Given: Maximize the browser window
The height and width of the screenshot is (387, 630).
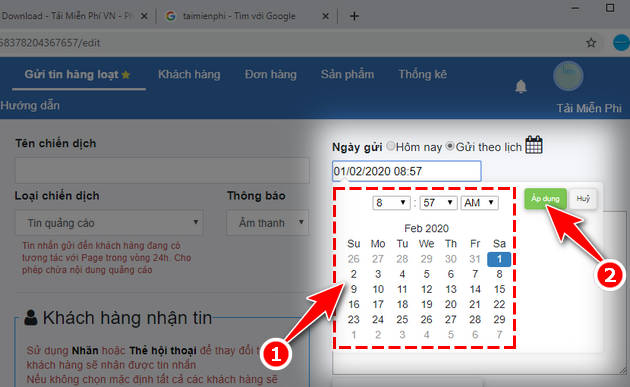Looking at the screenshot, I should pos(610,8).
